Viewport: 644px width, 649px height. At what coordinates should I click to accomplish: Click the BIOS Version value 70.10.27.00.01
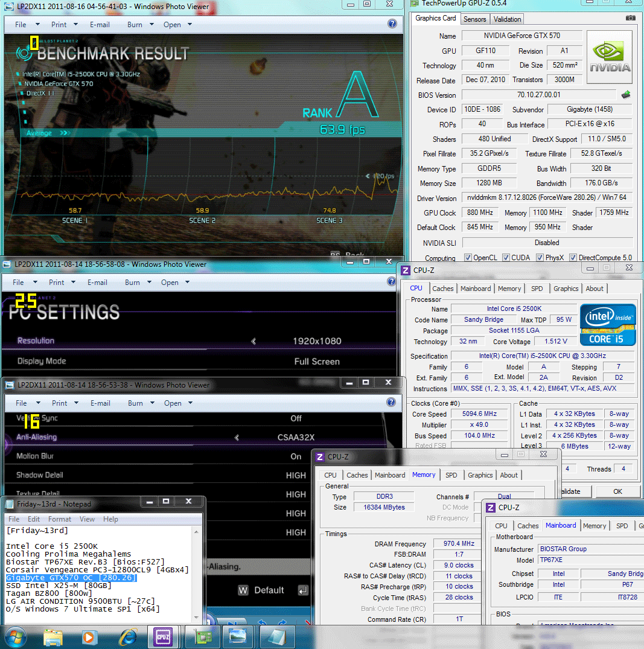pos(538,95)
